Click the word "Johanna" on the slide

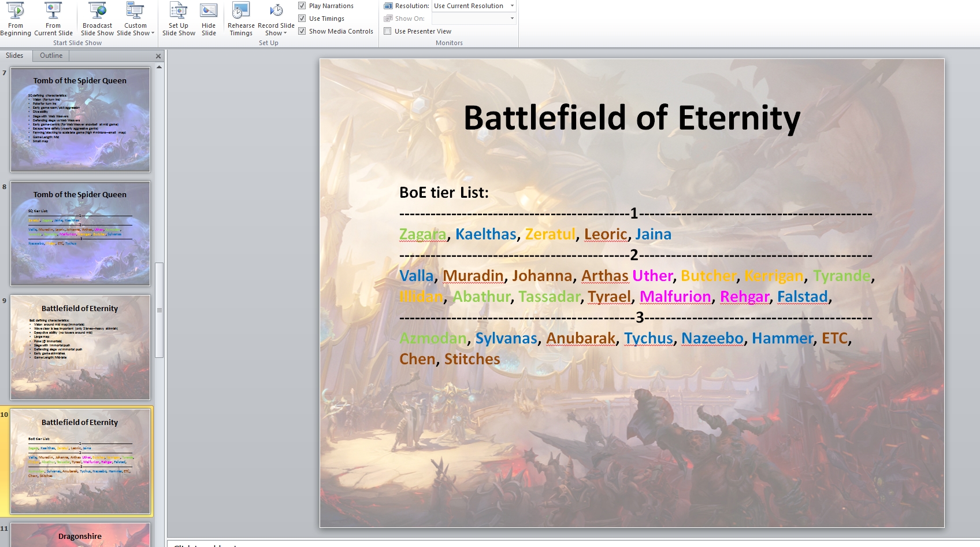[x=543, y=276]
